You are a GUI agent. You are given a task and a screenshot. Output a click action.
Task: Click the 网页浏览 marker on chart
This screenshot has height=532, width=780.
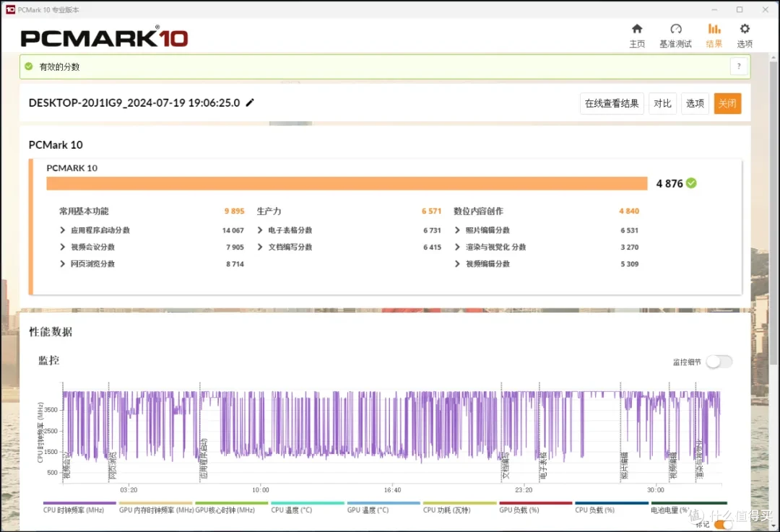[113, 466]
